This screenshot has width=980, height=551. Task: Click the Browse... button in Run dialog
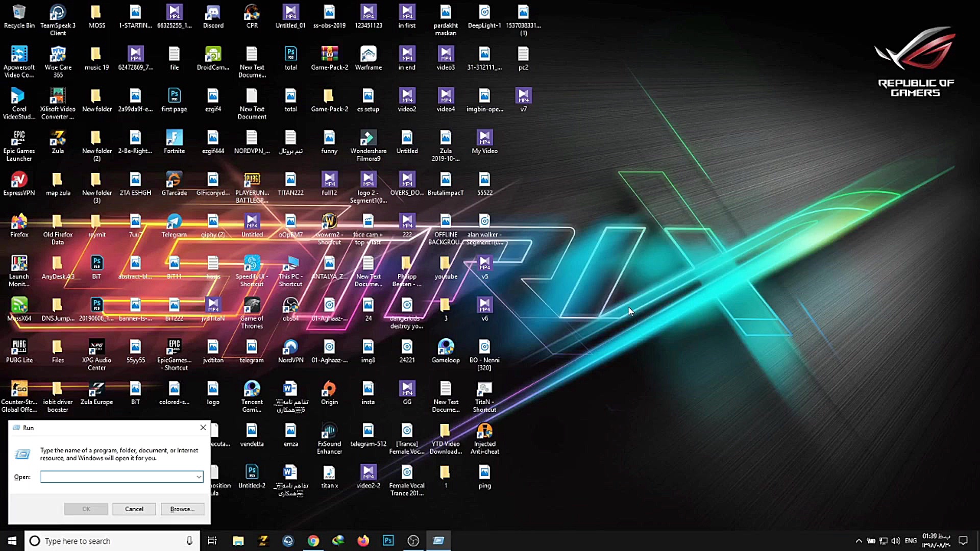[182, 509]
